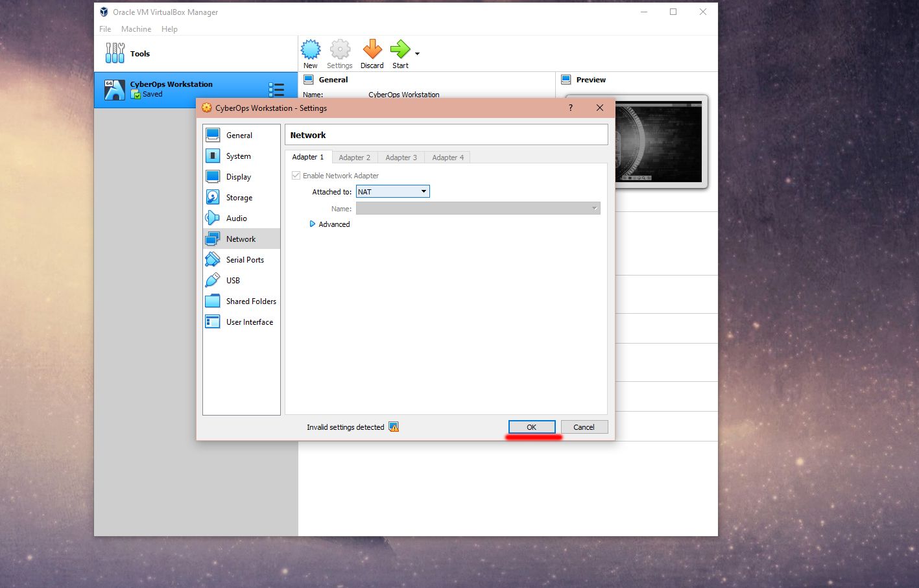The width and height of the screenshot is (919, 588).
Task: Open the Display settings category icon
Action: coord(213,176)
